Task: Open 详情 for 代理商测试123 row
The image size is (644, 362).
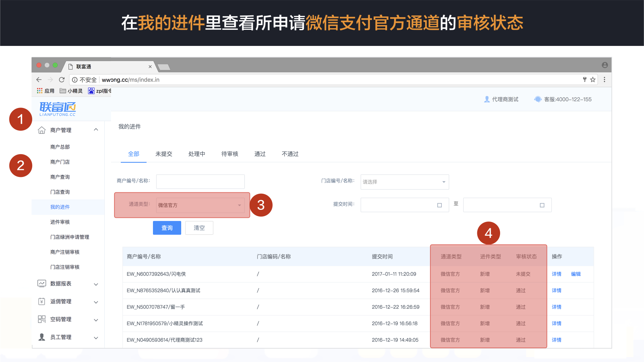Action: [x=556, y=340]
